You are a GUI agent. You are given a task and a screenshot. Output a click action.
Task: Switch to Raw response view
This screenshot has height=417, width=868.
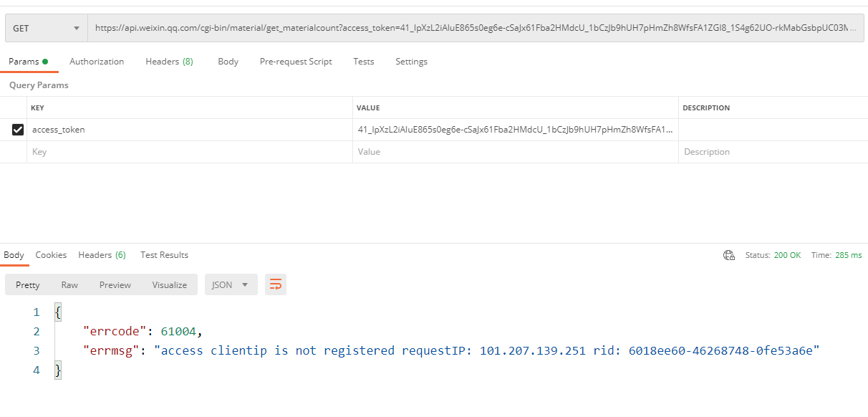coord(69,284)
